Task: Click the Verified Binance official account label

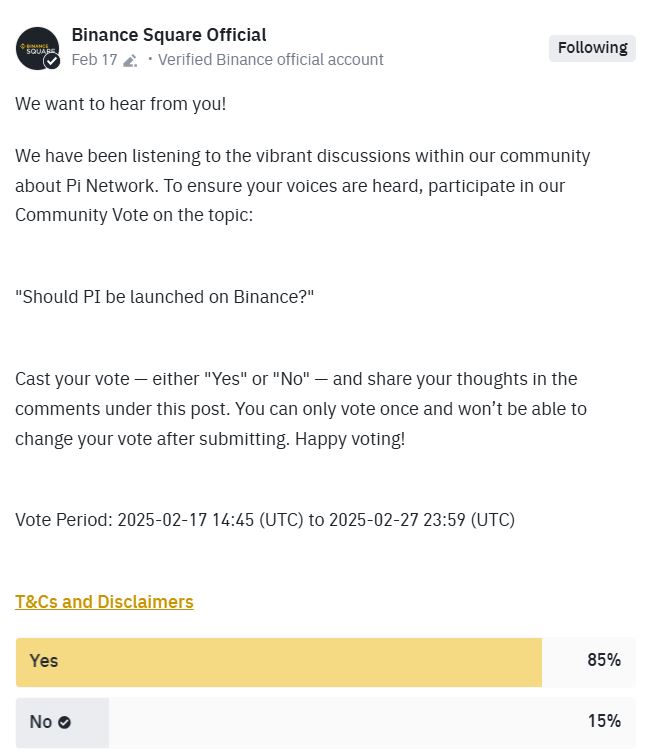Action: click(x=271, y=60)
